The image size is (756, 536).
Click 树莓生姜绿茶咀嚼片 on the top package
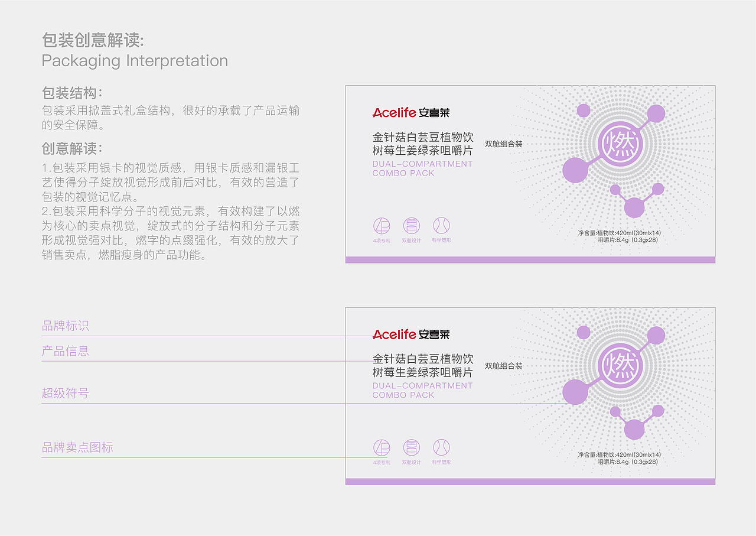[x=423, y=151]
